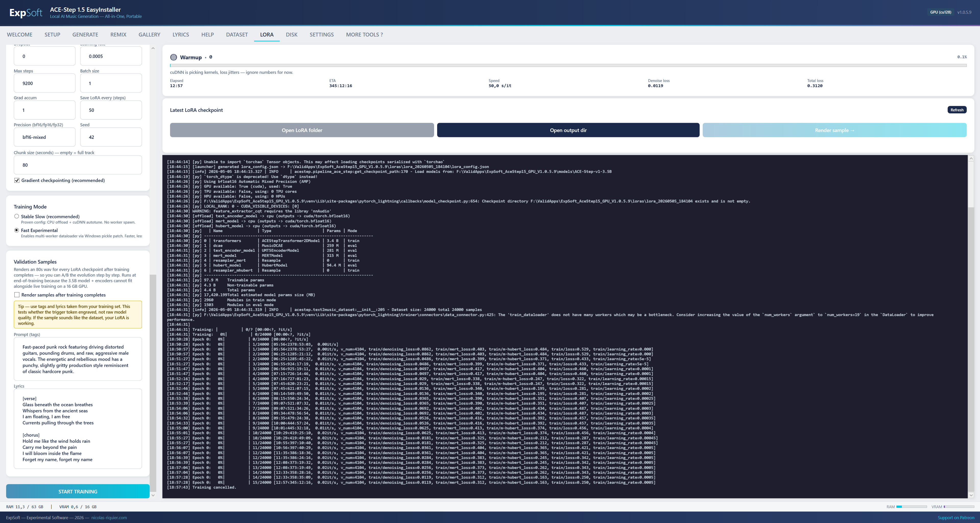This screenshot has width=980, height=523.
Task: Click Open LoRA folder button
Action: click(302, 130)
